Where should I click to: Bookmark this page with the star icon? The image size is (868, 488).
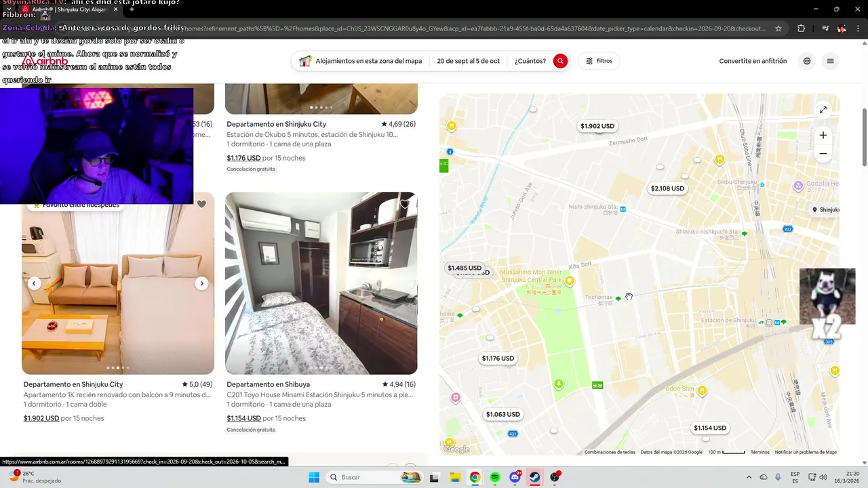click(x=778, y=28)
